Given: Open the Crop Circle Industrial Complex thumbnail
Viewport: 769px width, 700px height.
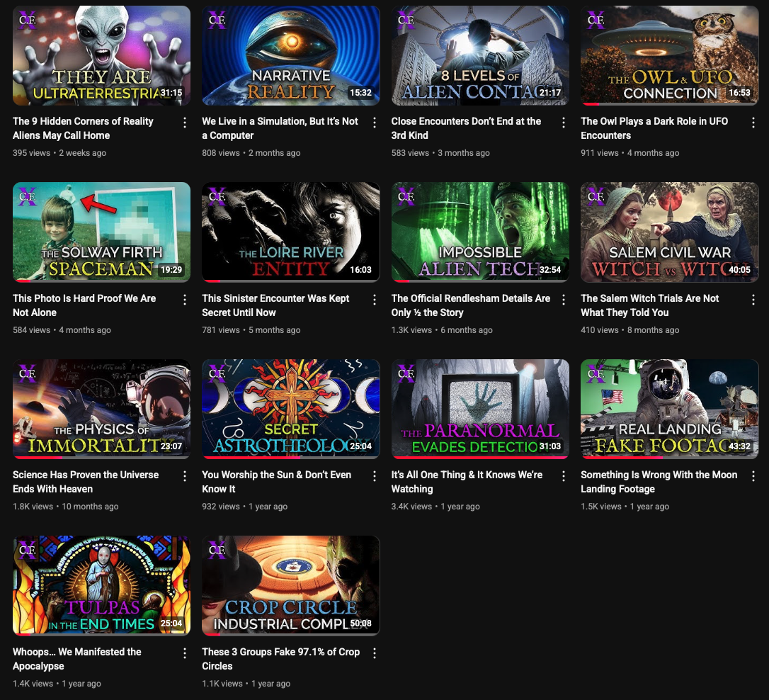Looking at the screenshot, I should click(x=291, y=586).
